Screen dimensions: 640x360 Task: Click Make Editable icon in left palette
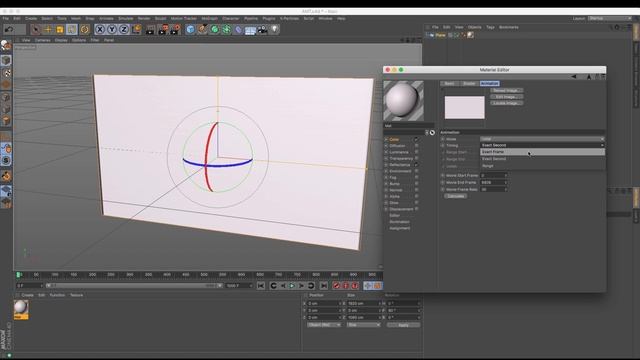click(x=6, y=45)
